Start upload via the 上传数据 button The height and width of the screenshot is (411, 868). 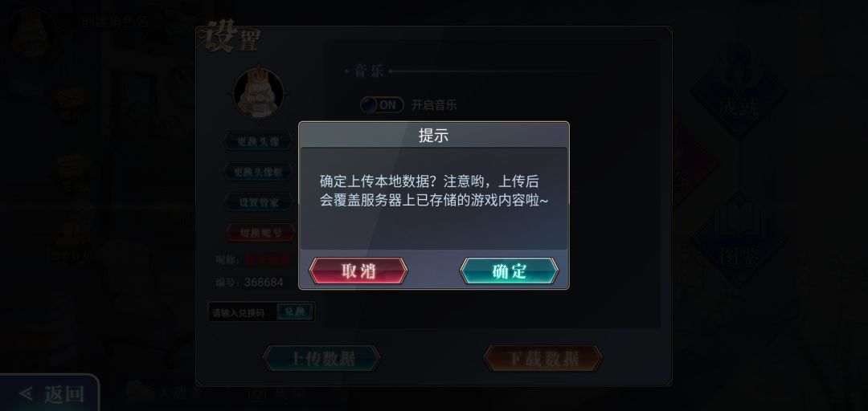(x=321, y=359)
